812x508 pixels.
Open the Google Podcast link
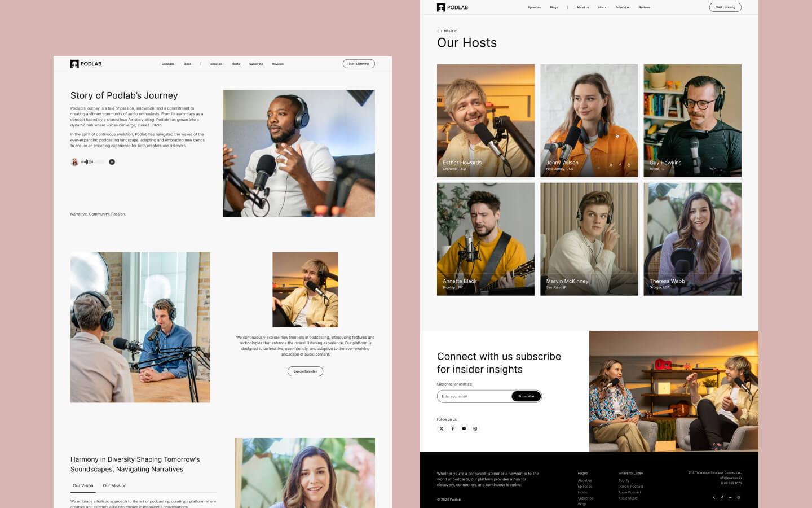(x=629, y=486)
